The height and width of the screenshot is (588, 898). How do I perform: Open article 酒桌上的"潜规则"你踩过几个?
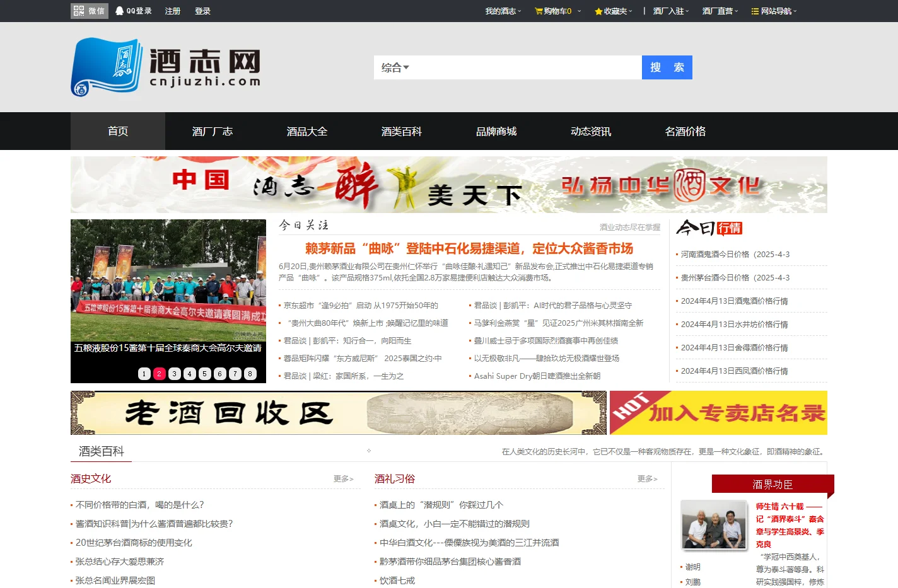tap(441, 505)
